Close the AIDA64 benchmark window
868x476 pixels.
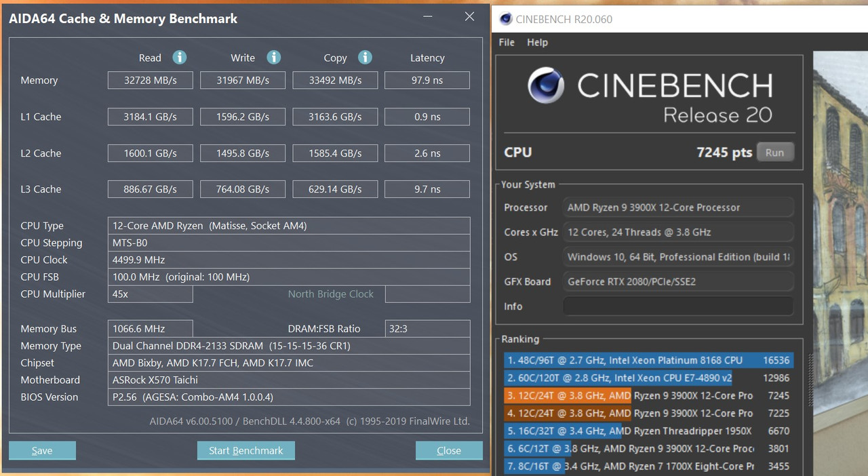469,17
